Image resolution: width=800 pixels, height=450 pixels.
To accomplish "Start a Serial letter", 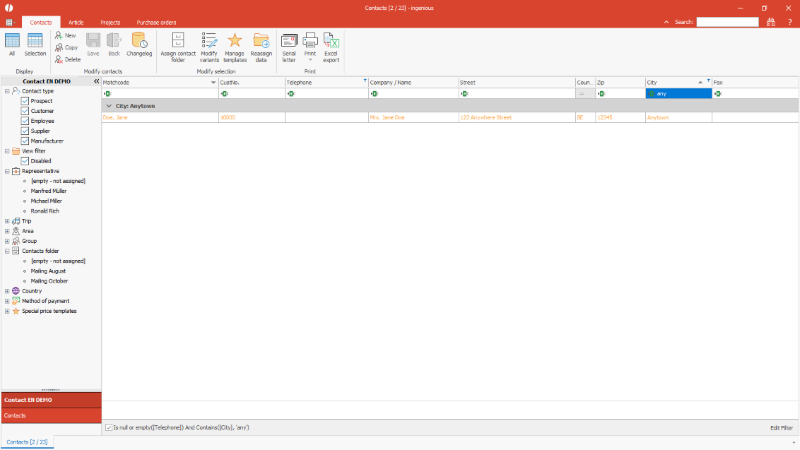I will tap(289, 45).
